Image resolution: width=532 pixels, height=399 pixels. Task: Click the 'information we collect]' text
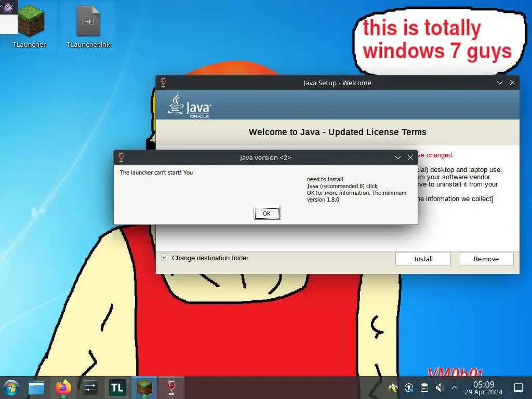click(459, 199)
